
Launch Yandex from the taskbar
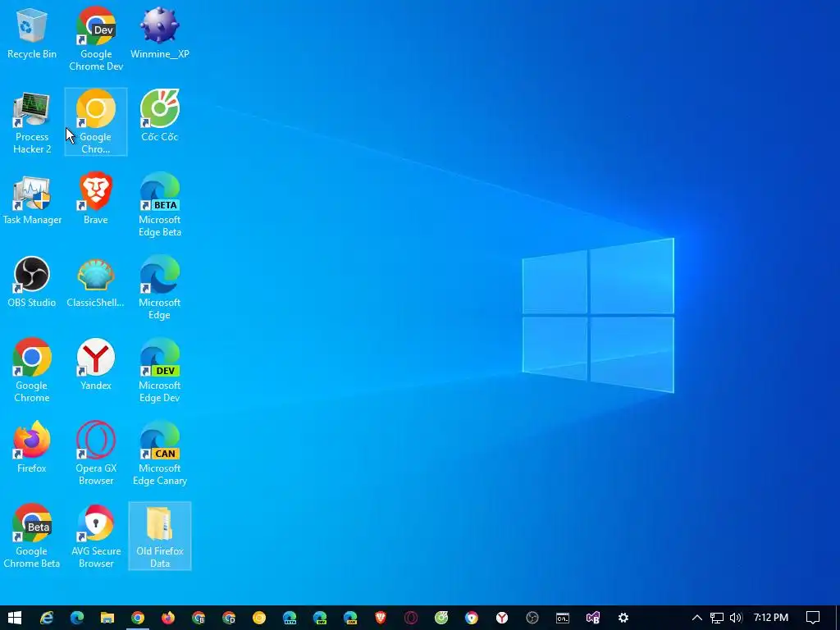(x=502, y=618)
